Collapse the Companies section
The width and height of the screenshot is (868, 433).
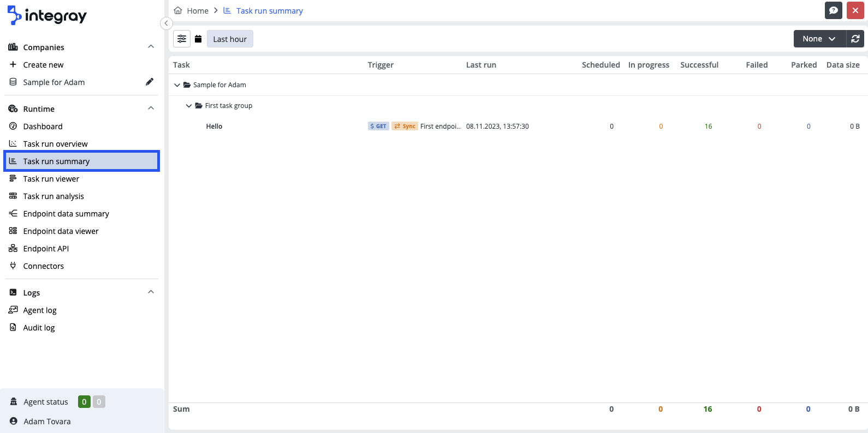pos(151,47)
